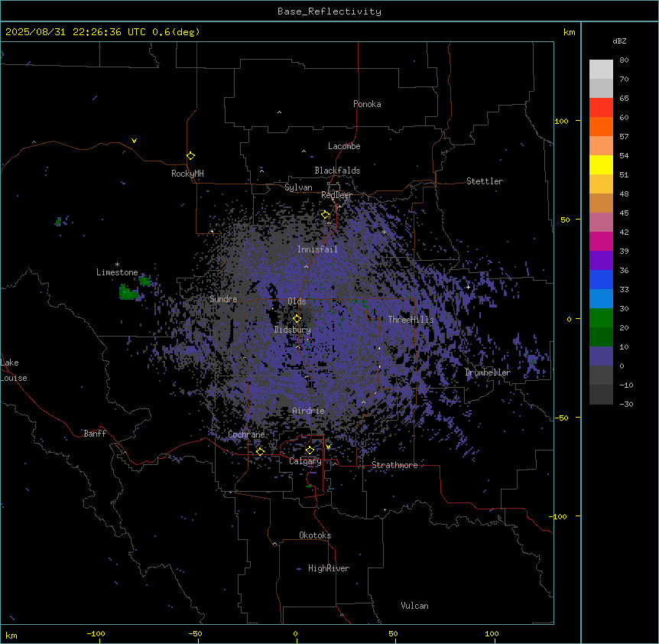Click the green echo cluster near Limestone
Image resolution: width=659 pixels, height=644 pixels.
pos(128,291)
